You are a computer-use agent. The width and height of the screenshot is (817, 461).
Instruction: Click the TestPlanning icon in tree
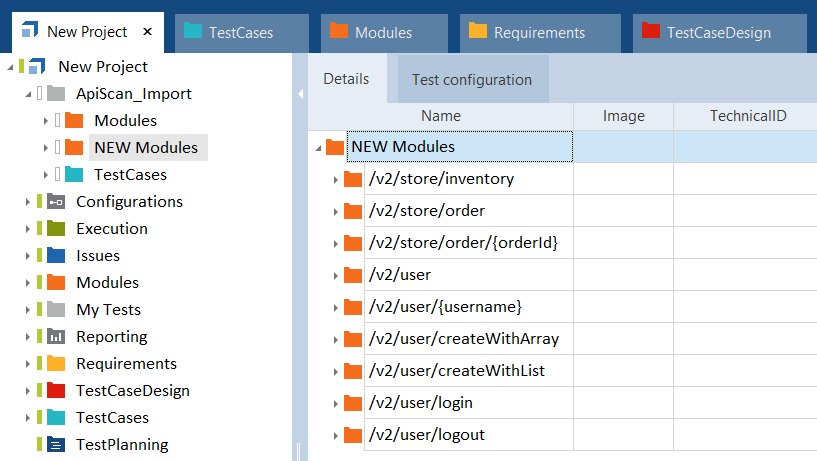(x=56, y=445)
